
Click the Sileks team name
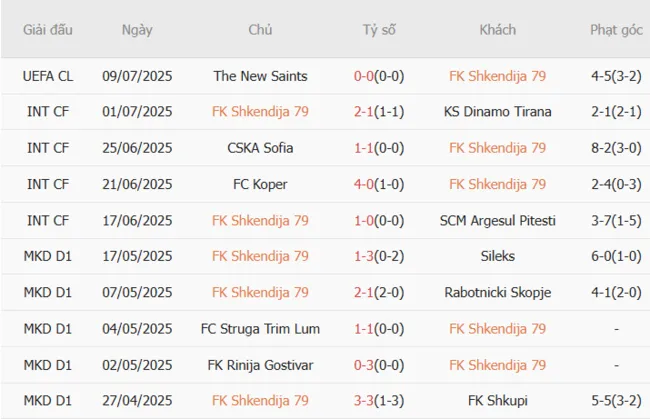pos(497,256)
